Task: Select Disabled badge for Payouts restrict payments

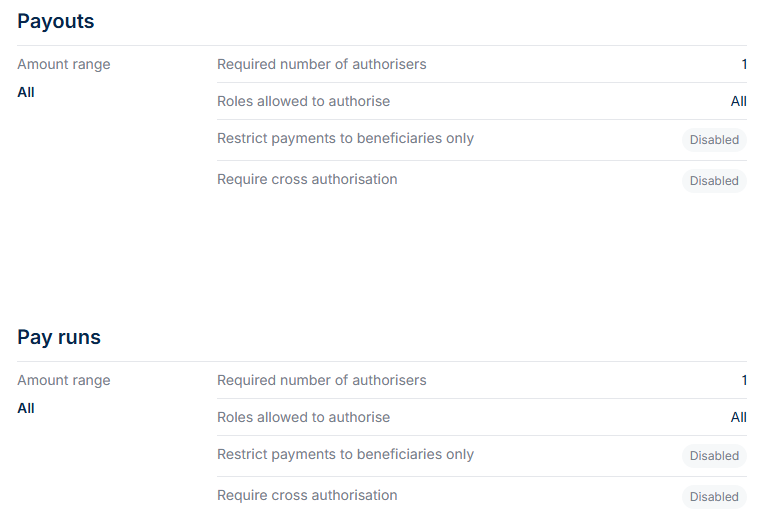Action: click(714, 140)
